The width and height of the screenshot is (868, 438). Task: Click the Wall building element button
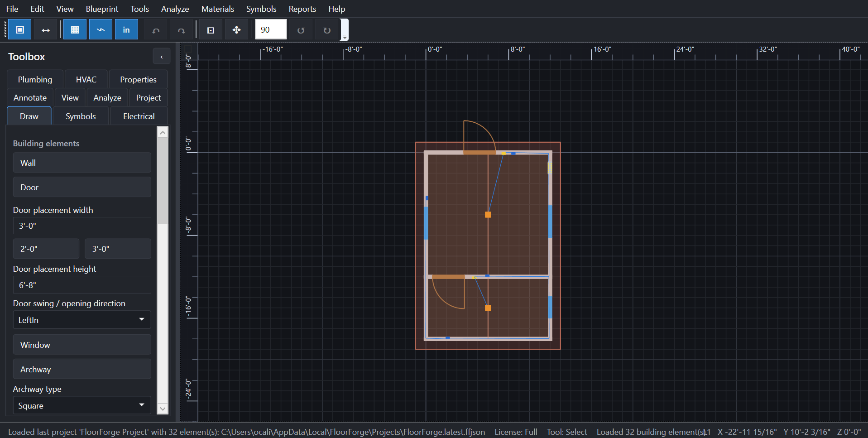(x=82, y=163)
